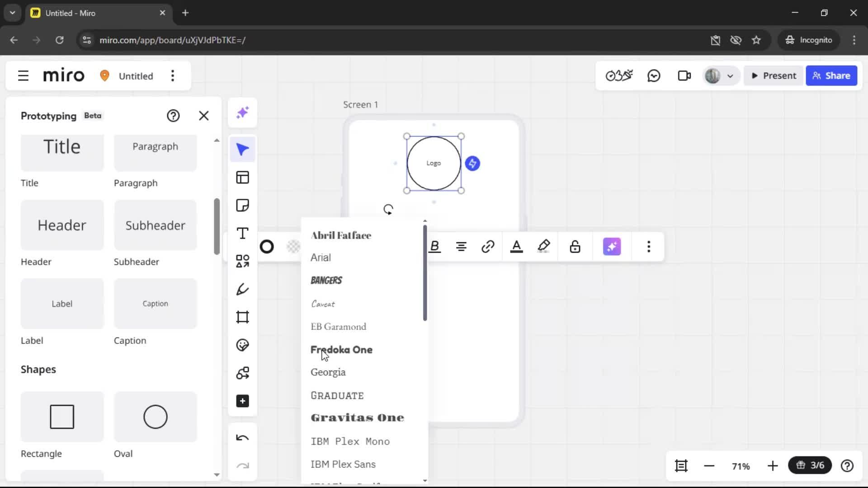Click the Share button
Screen dimensions: 868x488
[831, 75]
